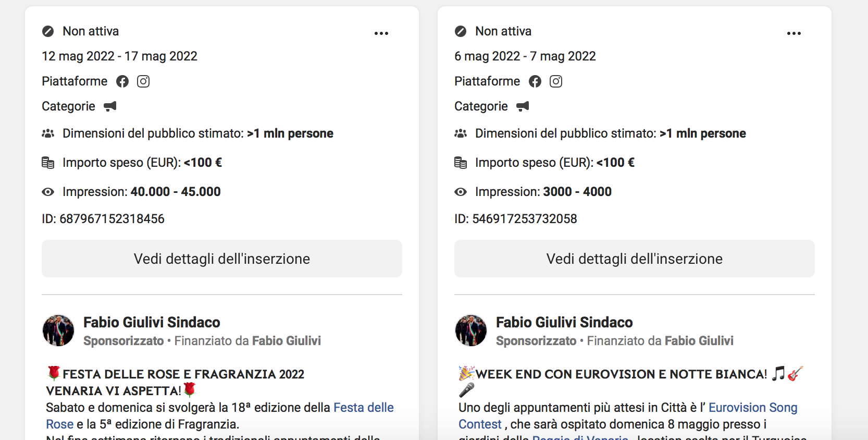Image resolution: width=868 pixels, height=440 pixels.
Task: Click Fabio Giulivi Sindaco profile picture, right ad
Action: [x=471, y=331]
